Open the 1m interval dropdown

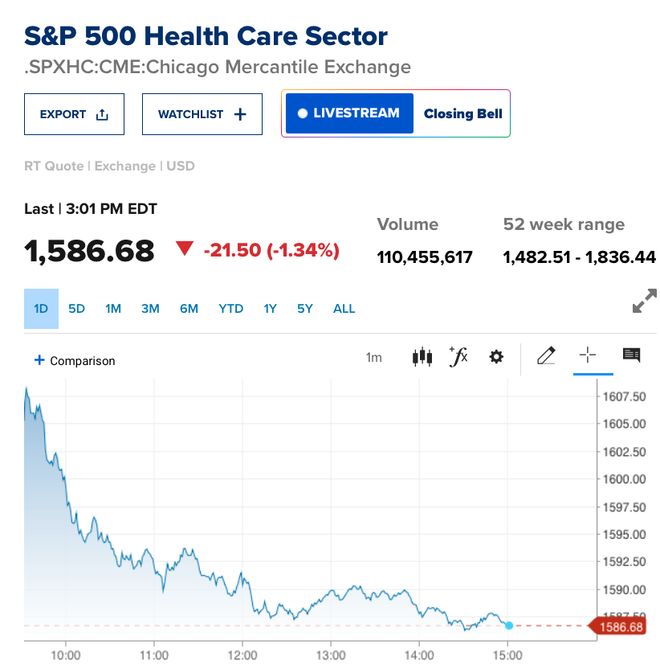374,357
